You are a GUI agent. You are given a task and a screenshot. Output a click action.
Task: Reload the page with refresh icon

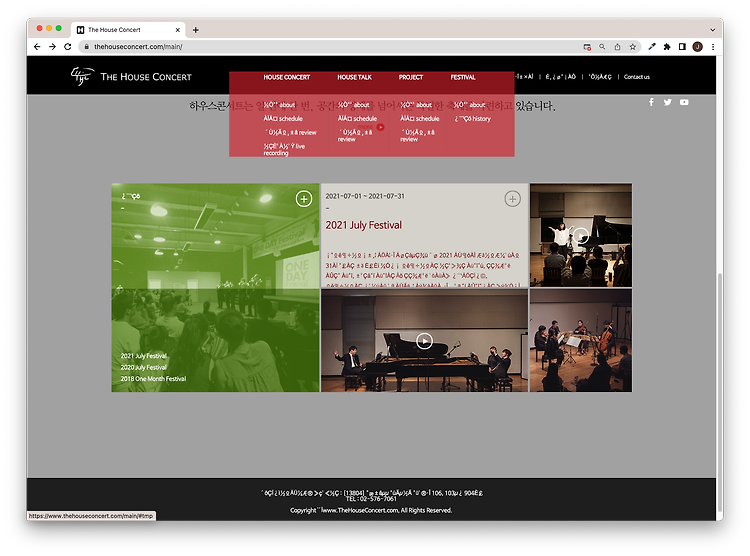pos(67,47)
